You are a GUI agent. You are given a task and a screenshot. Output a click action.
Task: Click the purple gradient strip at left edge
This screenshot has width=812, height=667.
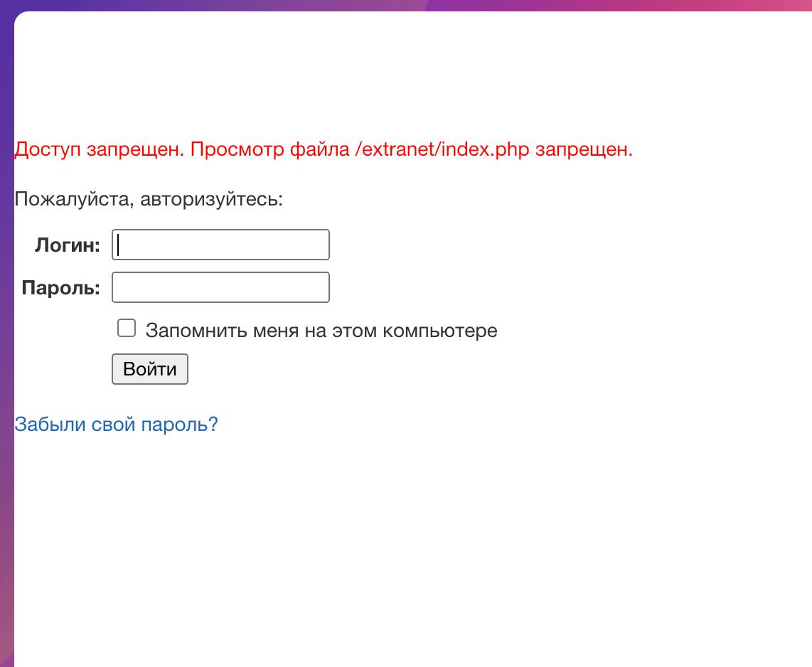6,356
